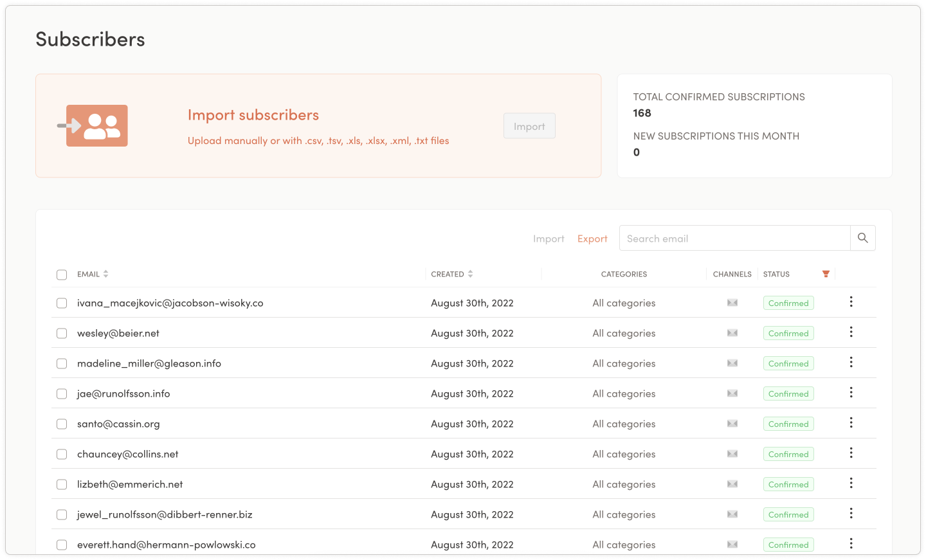The image size is (926, 560).
Task: Click the email jewel_runolfsson@dibbert-renner.biz
Action: [x=165, y=514]
